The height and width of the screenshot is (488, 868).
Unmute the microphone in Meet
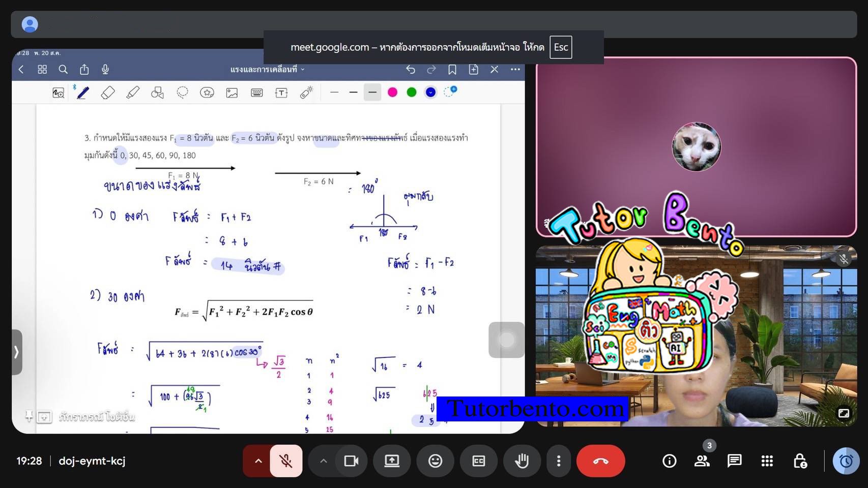pyautogui.click(x=286, y=461)
